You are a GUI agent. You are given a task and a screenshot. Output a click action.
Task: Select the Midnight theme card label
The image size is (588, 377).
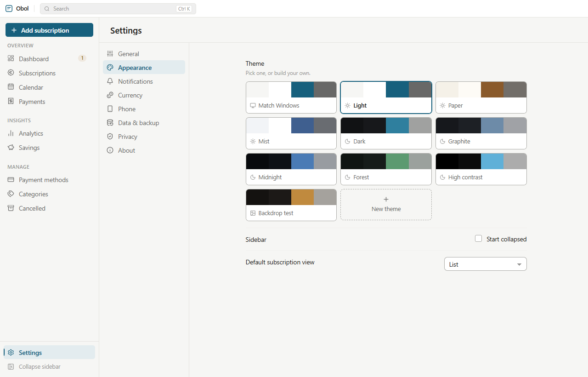pyautogui.click(x=270, y=177)
